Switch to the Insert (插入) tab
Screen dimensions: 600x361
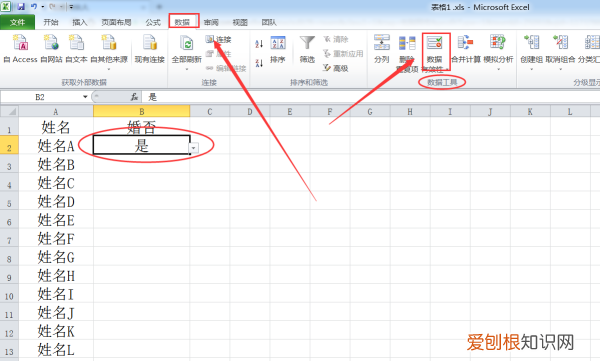[x=80, y=22]
